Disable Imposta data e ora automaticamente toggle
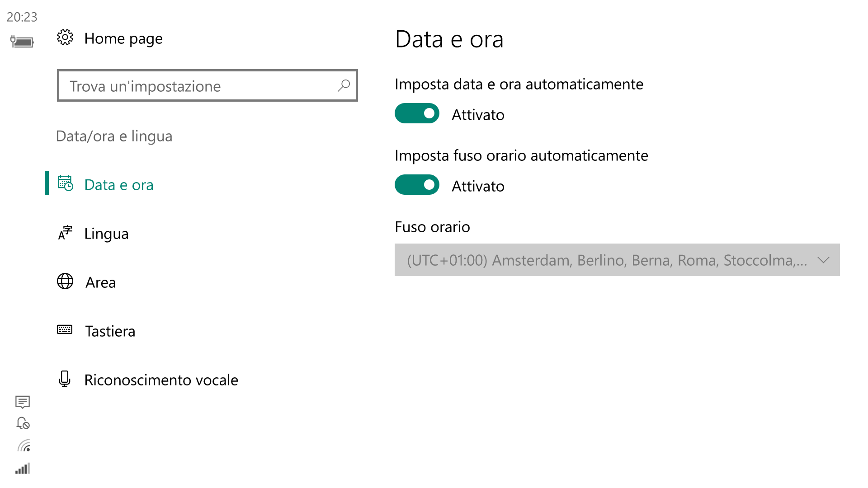 click(x=417, y=113)
